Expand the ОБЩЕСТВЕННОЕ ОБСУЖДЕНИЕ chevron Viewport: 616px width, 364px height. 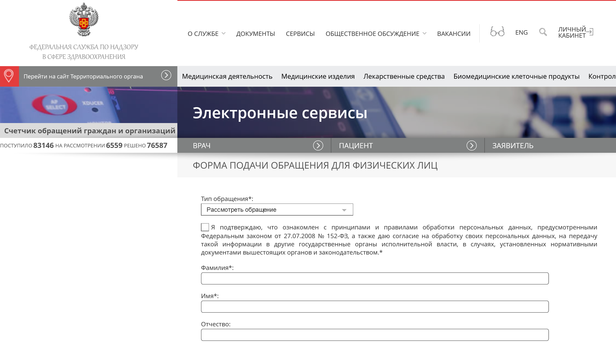[x=425, y=33]
